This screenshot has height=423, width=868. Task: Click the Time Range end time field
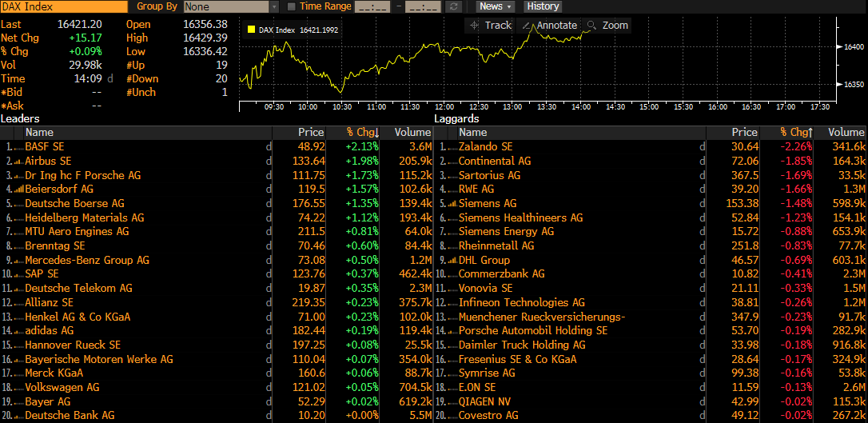pos(423,6)
